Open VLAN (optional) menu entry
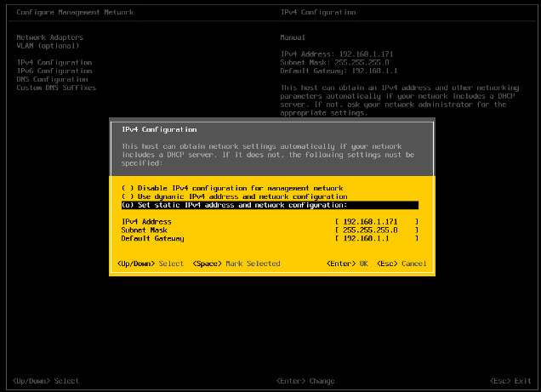This screenshot has height=392, width=541. pos(48,46)
